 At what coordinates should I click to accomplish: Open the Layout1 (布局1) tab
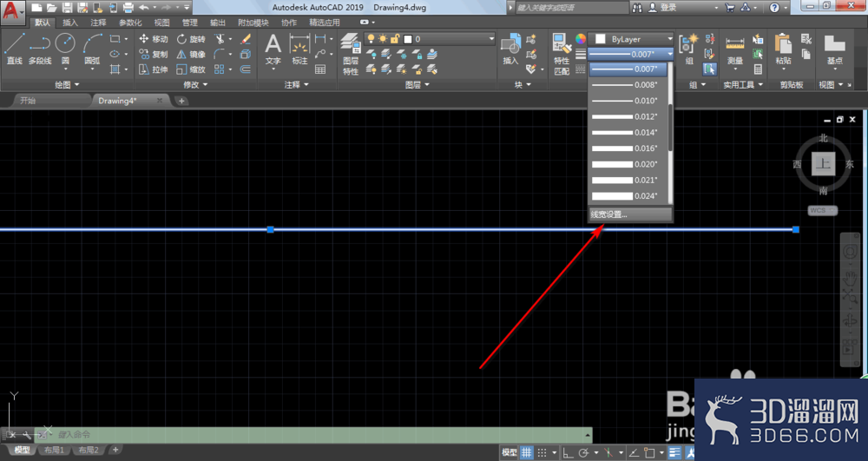click(x=54, y=450)
